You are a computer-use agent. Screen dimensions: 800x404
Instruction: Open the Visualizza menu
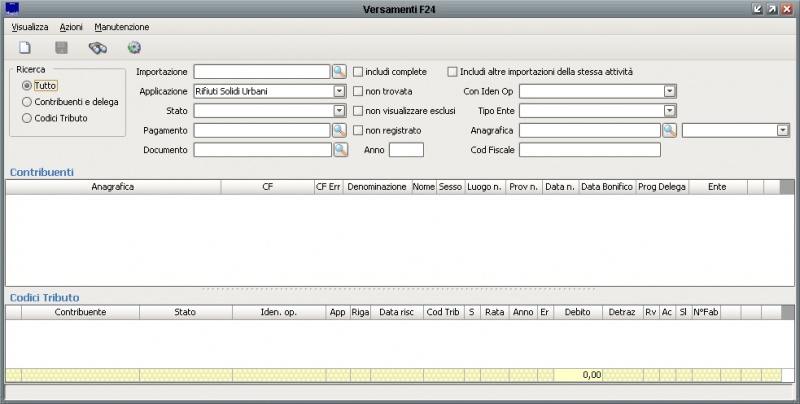[30, 27]
